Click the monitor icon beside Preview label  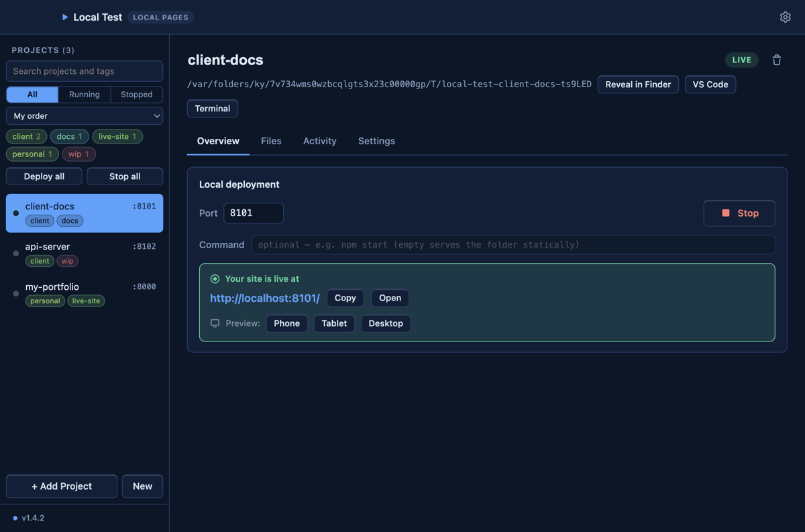[x=215, y=323]
